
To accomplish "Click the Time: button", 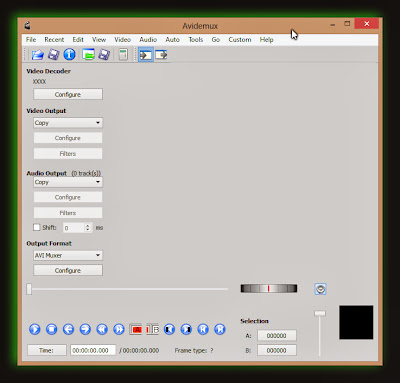I will (47, 350).
